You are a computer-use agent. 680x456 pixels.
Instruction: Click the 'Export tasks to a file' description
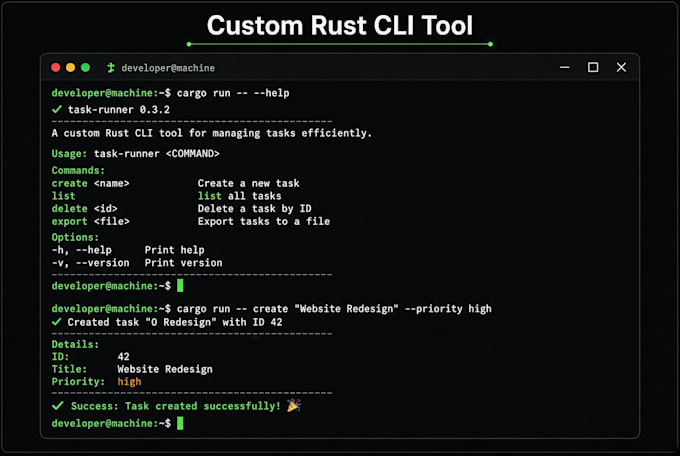point(264,221)
